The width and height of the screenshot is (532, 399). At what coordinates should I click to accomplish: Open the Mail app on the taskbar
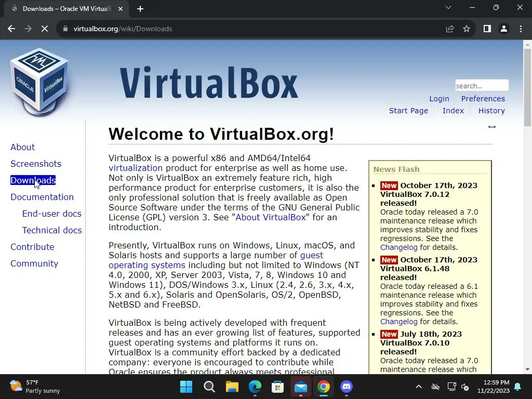301,387
